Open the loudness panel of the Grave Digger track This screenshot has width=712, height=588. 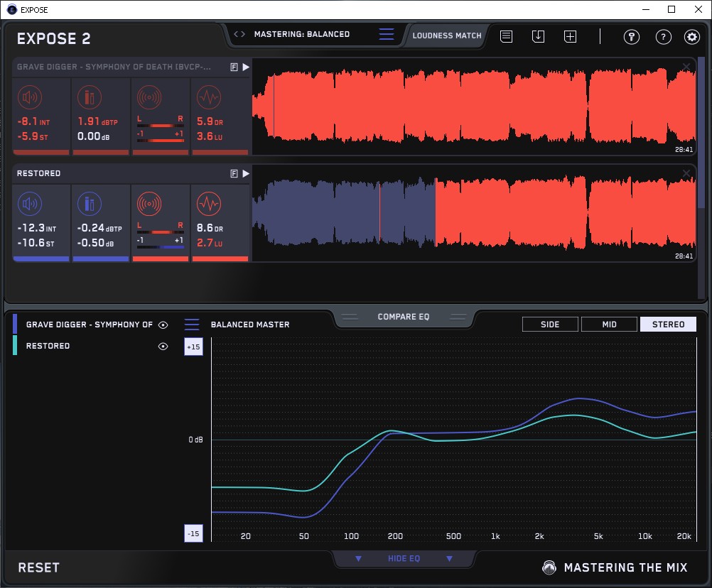tap(30, 97)
